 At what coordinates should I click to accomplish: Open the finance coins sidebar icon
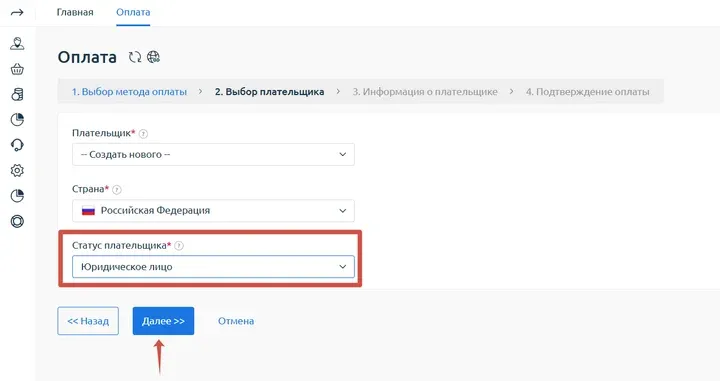(x=17, y=95)
